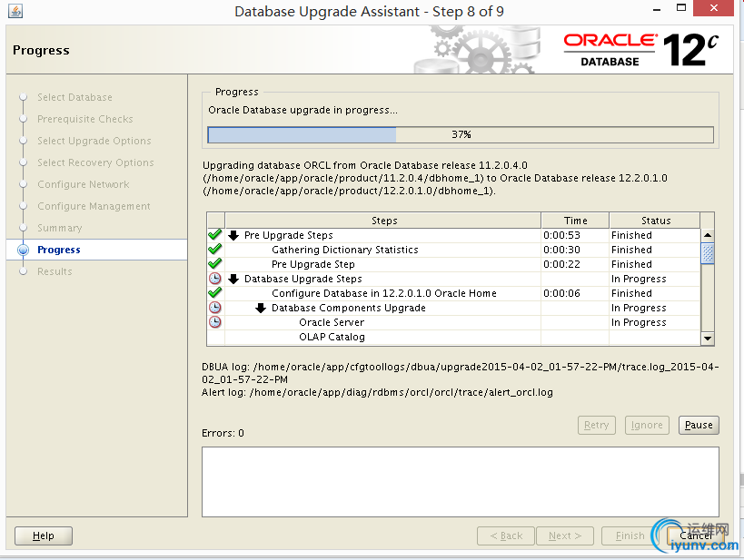This screenshot has width=744, height=560.
Task: Click green checkmark beside Configure Database row
Action: [215, 292]
